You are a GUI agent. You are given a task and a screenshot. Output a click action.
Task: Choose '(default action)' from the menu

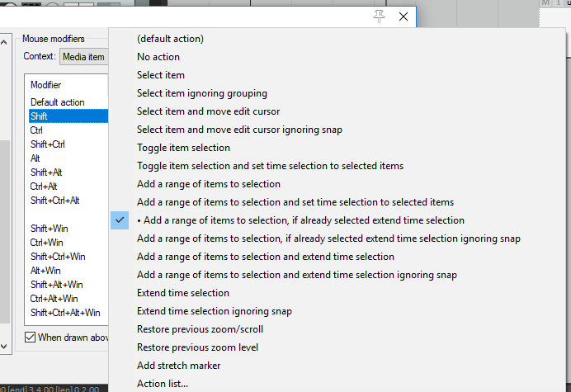170,39
